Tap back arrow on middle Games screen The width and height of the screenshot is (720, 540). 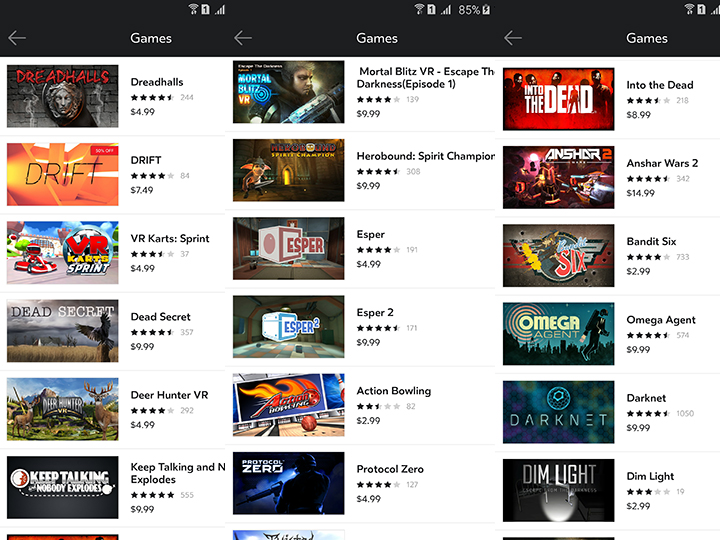(243, 38)
